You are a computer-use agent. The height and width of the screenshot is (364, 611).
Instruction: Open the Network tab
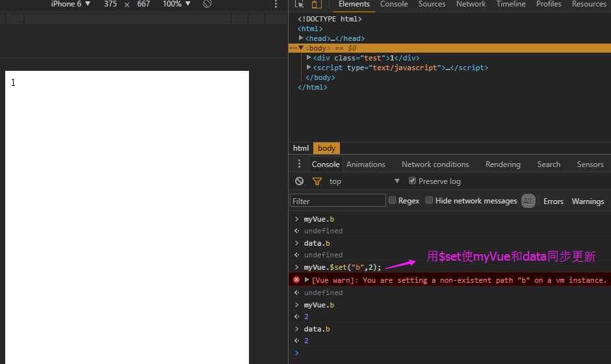tap(471, 5)
